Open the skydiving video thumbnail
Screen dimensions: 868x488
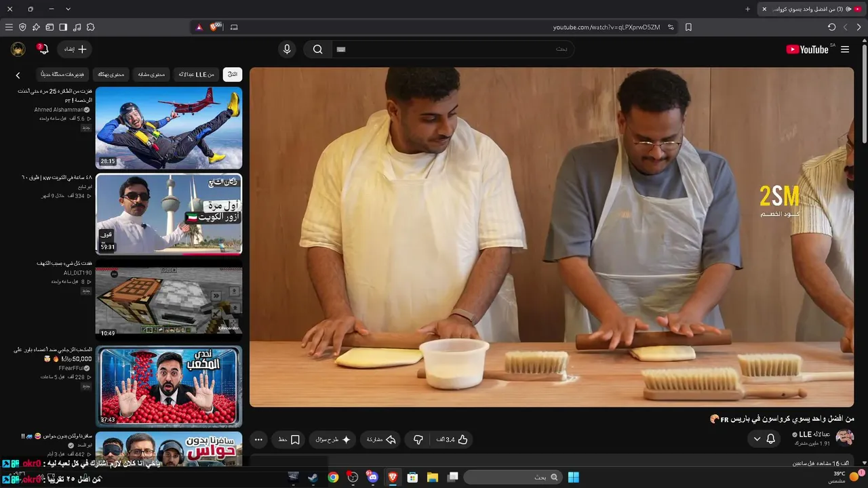[x=169, y=128]
